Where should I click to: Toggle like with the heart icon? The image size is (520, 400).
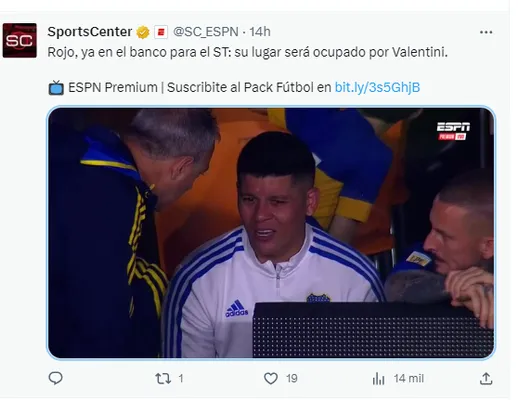pos(271,379)
